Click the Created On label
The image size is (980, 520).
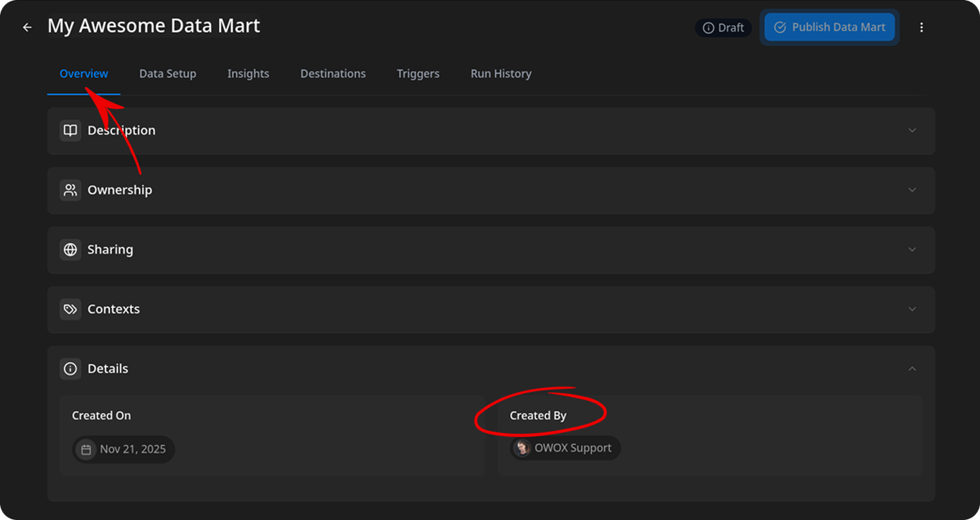tap(101, 416)
